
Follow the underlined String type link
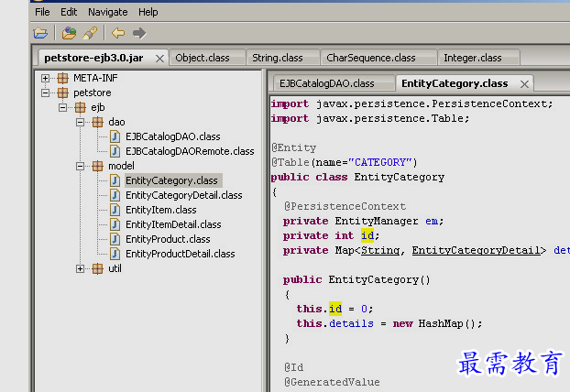coord(380,250)
